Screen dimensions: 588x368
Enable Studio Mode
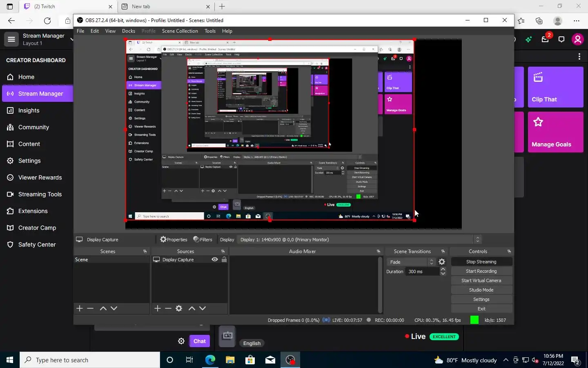pyautogui.click(x=481, y=290)
